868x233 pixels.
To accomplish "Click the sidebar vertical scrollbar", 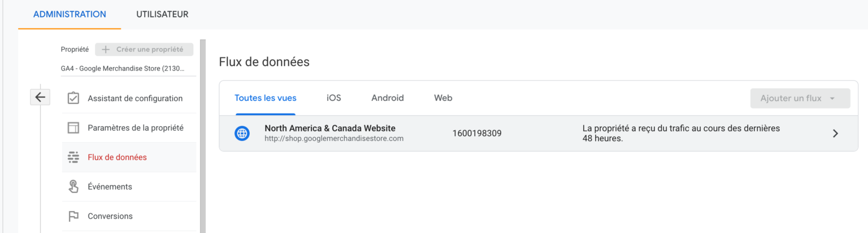I will 203,136.
